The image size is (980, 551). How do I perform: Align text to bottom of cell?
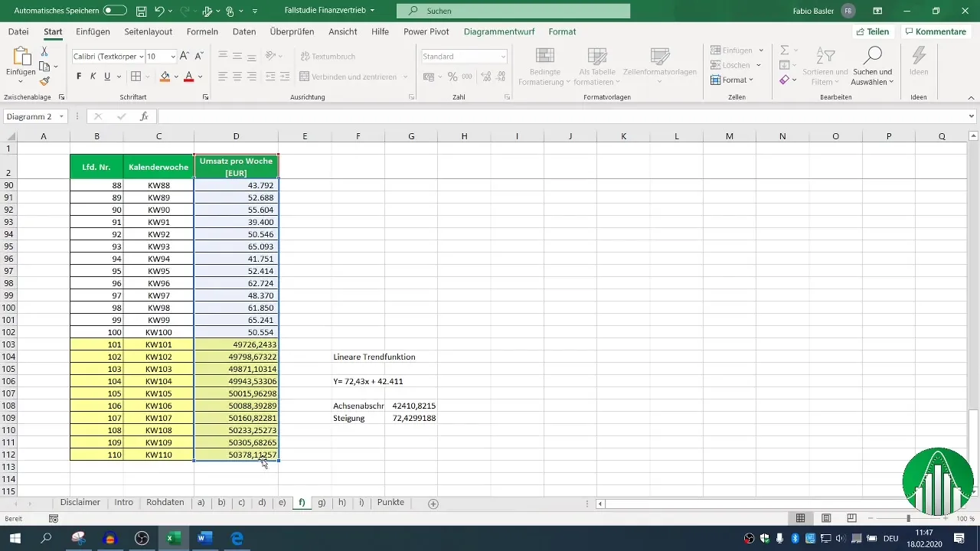[252, 57]
